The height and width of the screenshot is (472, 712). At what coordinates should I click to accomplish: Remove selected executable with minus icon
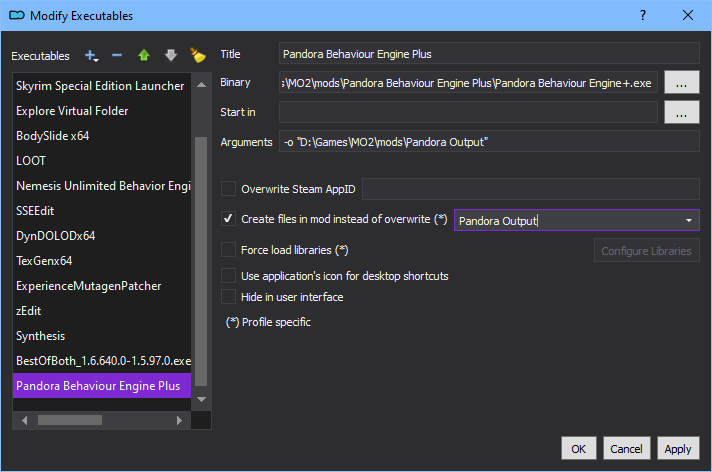[117, 55]
